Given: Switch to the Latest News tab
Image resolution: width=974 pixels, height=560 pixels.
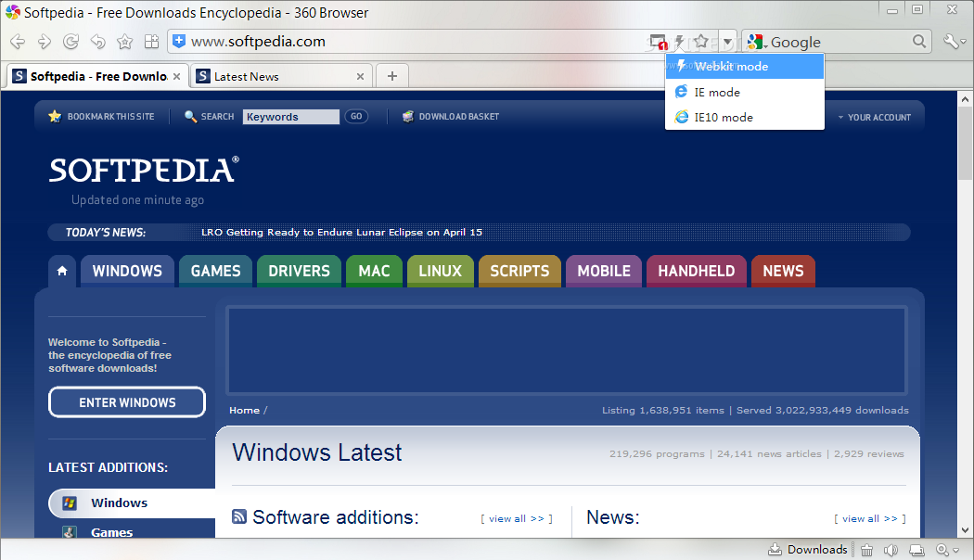Looking at the screenshot, I should point(281,76).
